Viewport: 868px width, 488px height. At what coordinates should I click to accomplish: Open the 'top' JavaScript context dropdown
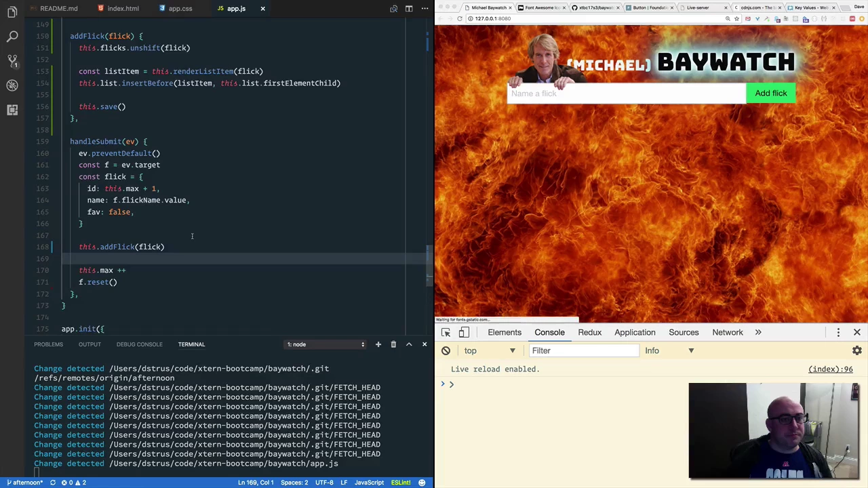(x=490, y=350)
